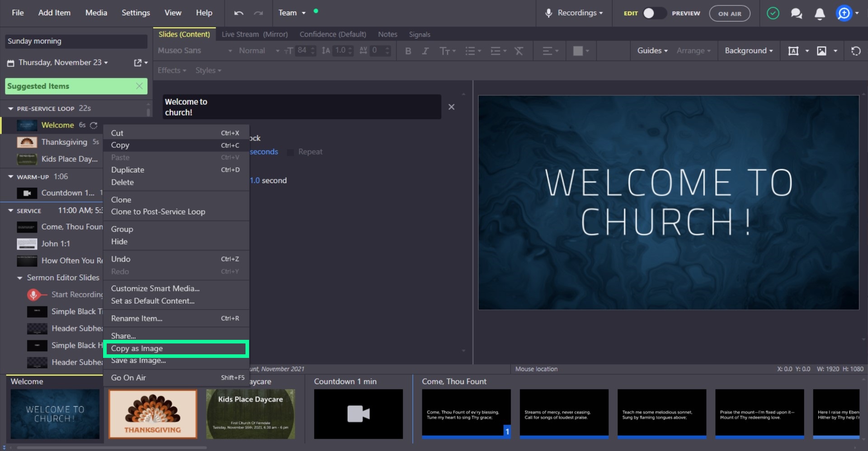Screen dimensions: 868x451
Task: Open the Arrange dropdown
Action: click(x=693, y=51)
